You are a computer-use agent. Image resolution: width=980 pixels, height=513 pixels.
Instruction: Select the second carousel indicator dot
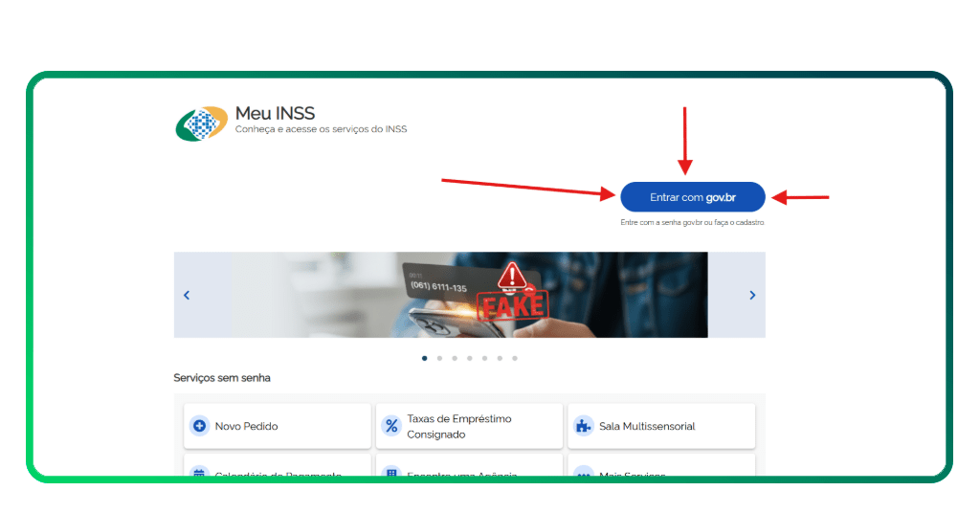439,358
